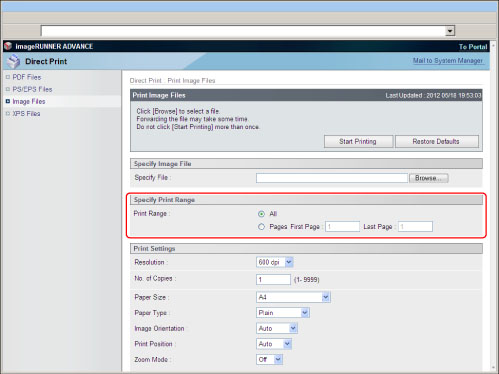Open the Resolution 600 dpi dropdown
Image resolution: width=499 pixels, height=374 pixels.
(275, 262)
